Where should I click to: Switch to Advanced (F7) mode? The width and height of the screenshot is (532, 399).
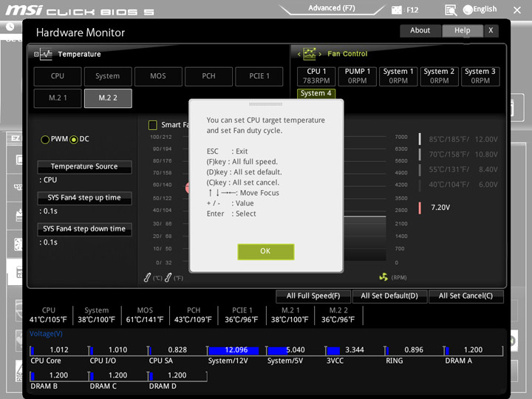pyautogui.click(x=332, y=8)
